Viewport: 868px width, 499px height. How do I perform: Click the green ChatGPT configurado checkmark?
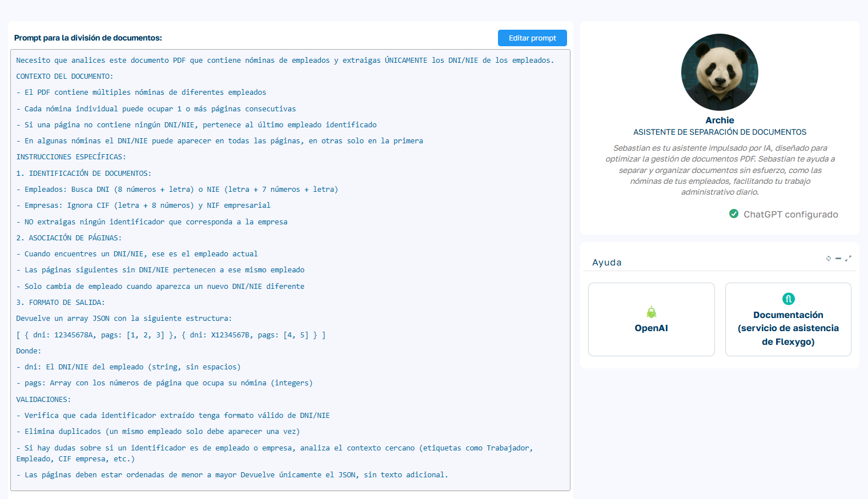(734, 214)
